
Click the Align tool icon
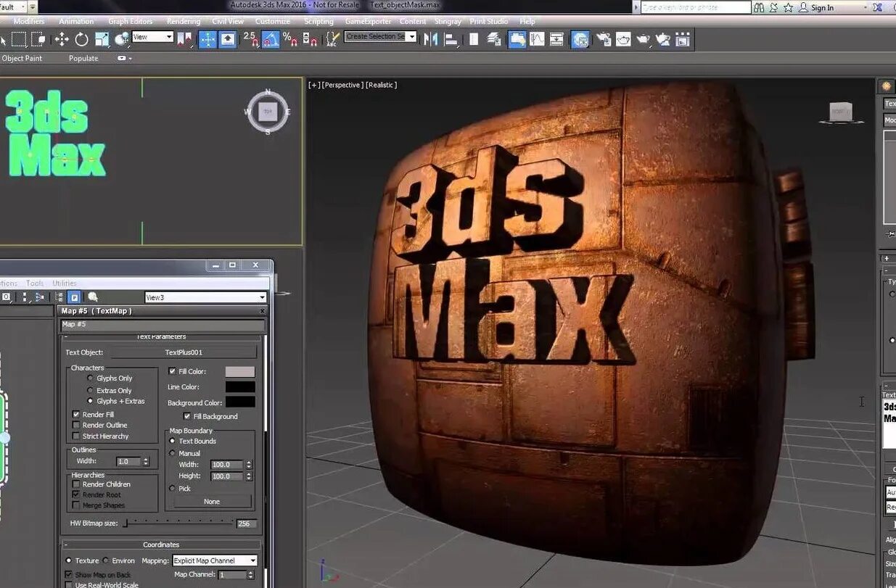(451, 39)
